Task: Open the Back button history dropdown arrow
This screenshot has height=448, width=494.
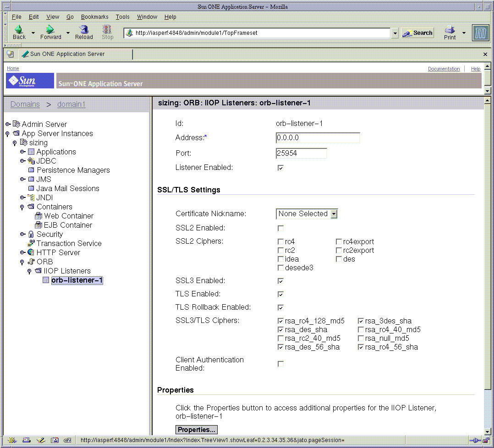Action: point(33,33)
